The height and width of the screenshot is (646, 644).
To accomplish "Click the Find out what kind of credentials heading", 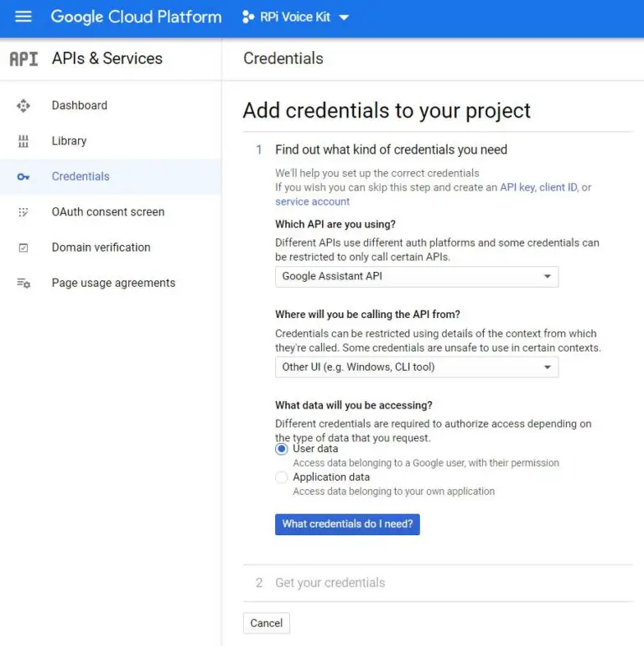I will 391,149.
